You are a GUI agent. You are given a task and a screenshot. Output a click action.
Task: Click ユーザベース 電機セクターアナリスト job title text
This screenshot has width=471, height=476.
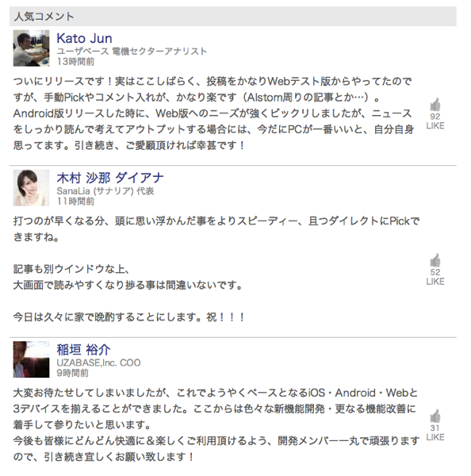click(132, 52)
